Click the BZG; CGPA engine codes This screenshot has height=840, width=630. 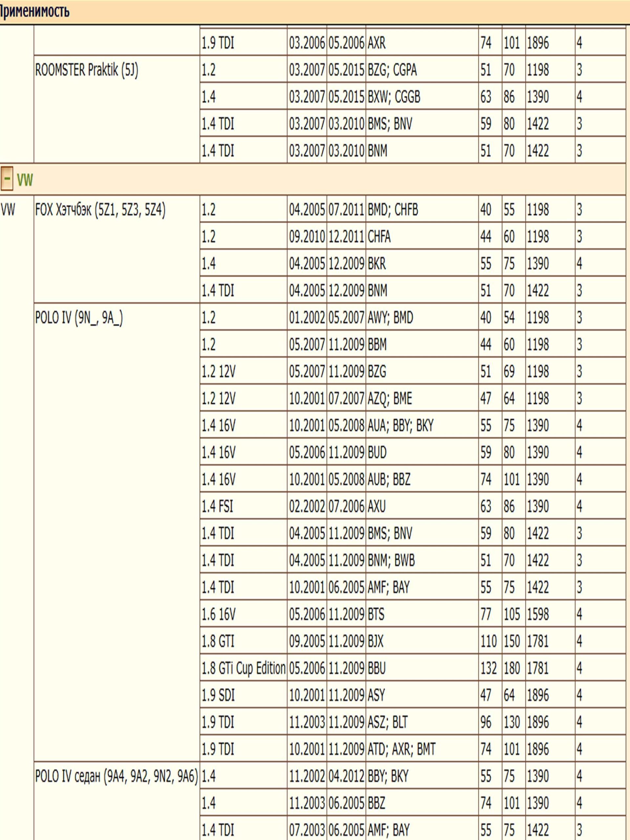[392, 70]
